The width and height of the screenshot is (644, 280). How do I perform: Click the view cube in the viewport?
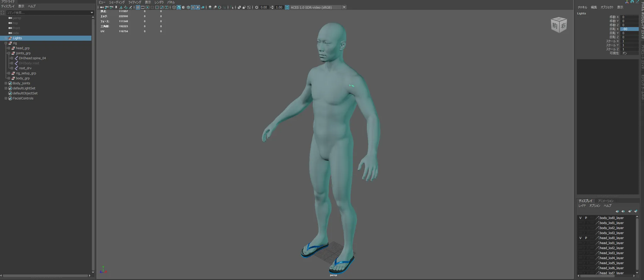558,25
